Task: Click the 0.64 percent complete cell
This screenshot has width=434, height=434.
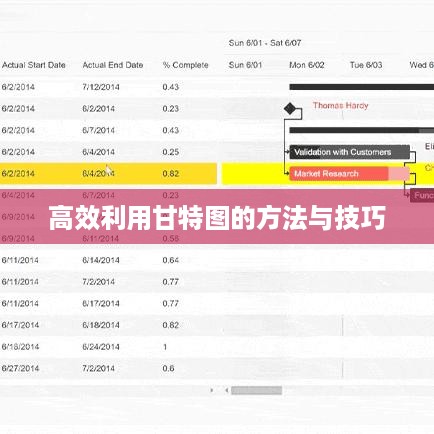Action: 171,260
